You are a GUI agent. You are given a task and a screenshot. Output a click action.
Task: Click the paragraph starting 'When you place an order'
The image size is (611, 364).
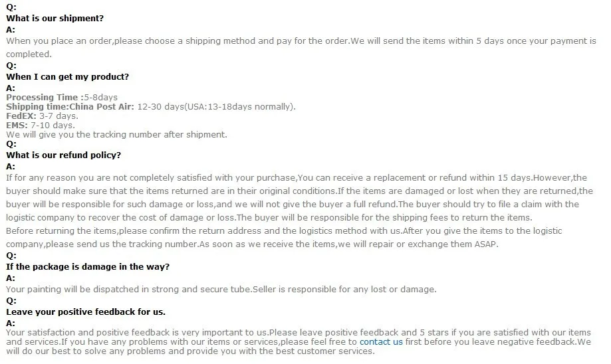[x=301, y=48]
